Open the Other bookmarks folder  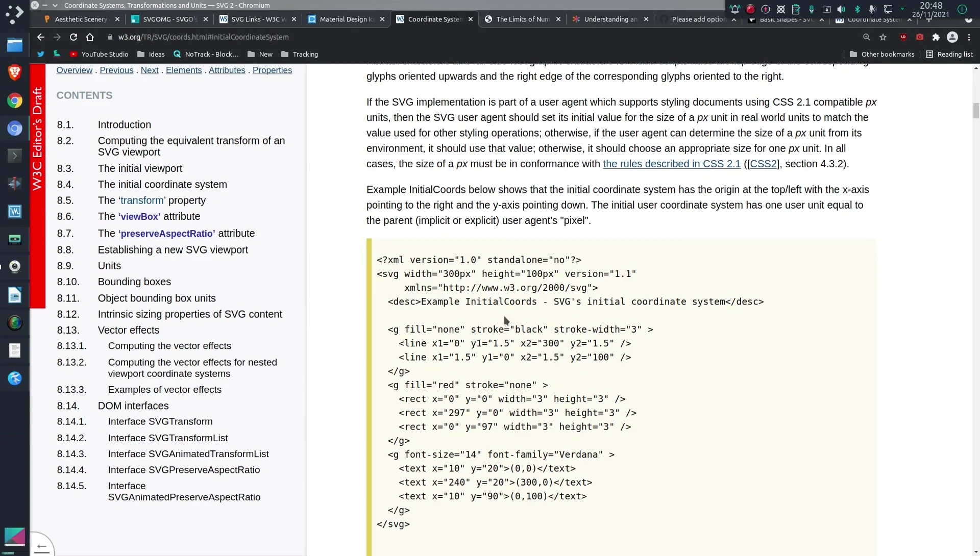882,54
